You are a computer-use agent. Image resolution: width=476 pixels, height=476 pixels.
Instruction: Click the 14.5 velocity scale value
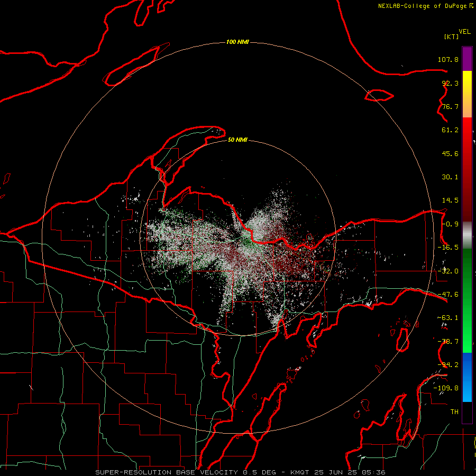(x=450, y=200)
